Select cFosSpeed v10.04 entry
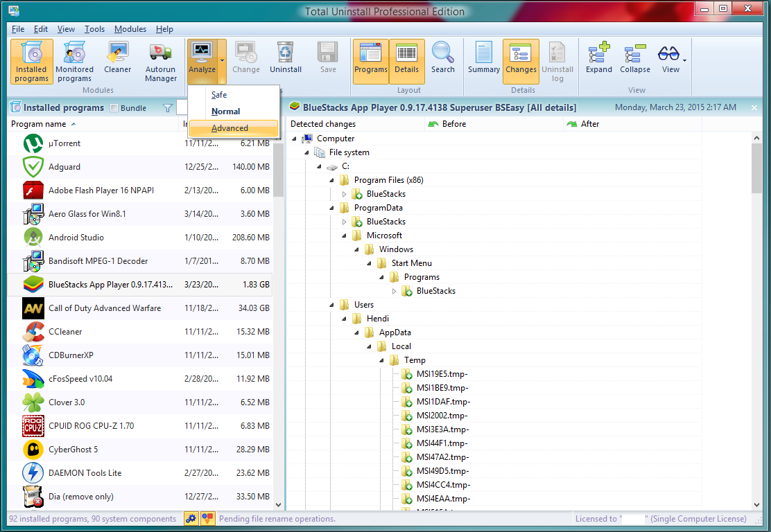The height and width of the screenshot is (532, 771). pos(140,379)
